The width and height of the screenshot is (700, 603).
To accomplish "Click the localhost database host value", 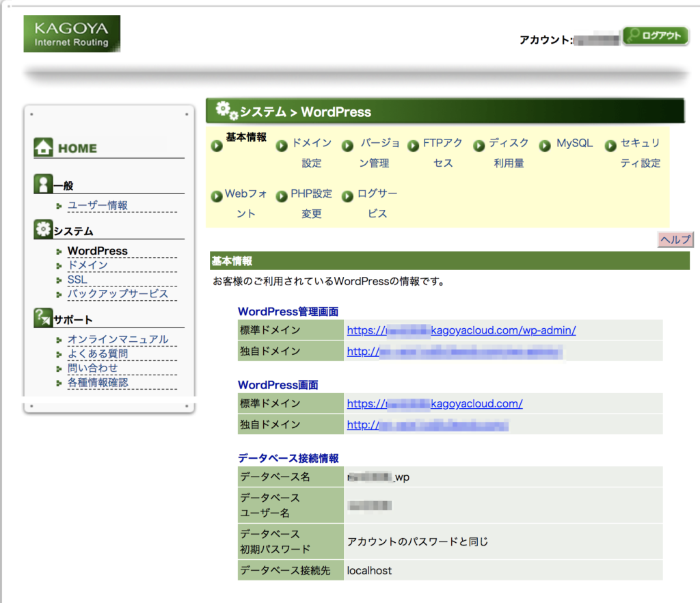I will point(369,570).
